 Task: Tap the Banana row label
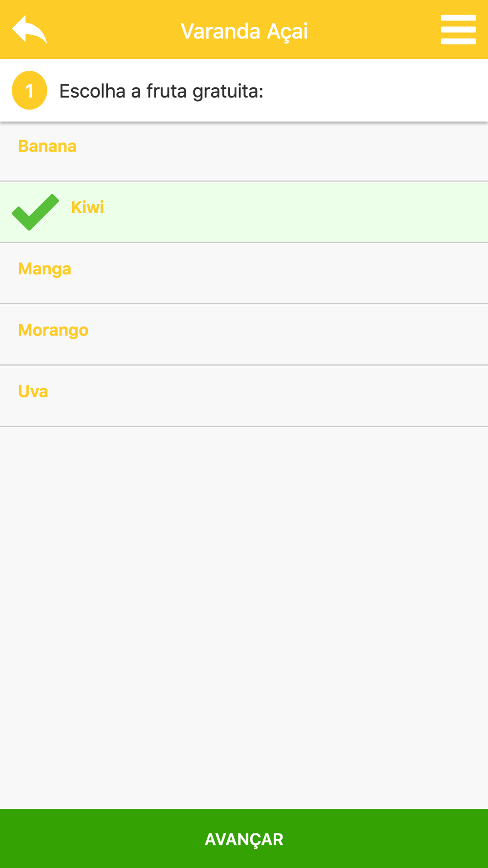(x=47, y=146)
